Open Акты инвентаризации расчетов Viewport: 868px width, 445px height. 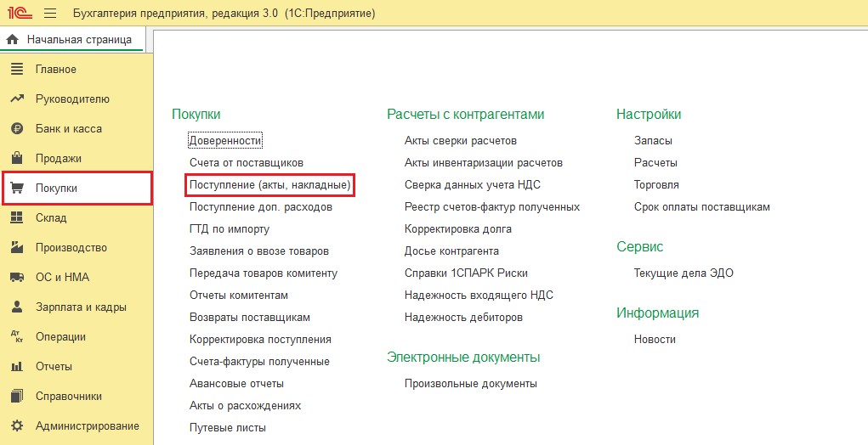[x=483, y=162]
